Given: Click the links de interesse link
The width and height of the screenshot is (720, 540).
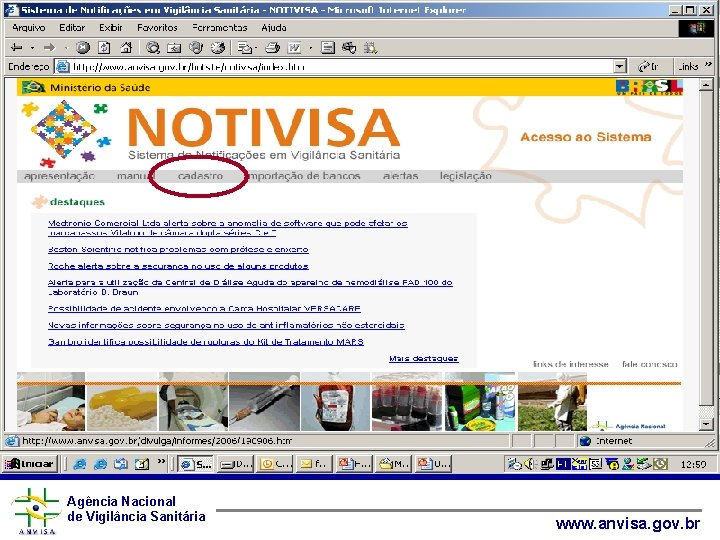Looking at the screenshot, I should tap(570, 364).
